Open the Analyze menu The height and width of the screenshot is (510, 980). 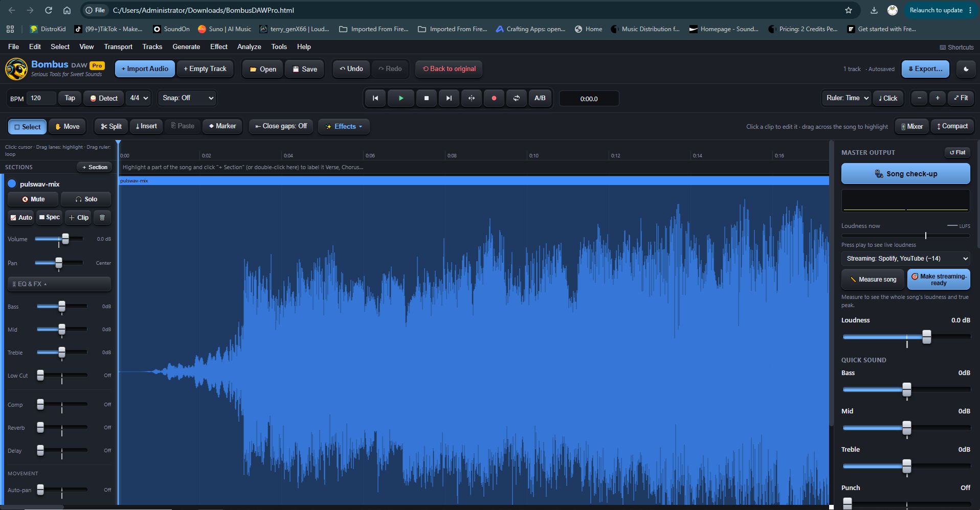point(249,47)
